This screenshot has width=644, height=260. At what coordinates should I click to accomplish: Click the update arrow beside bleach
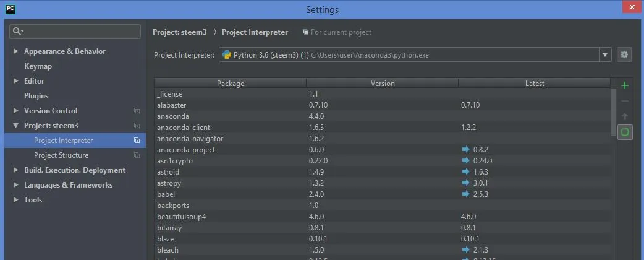tap(465, 249)
